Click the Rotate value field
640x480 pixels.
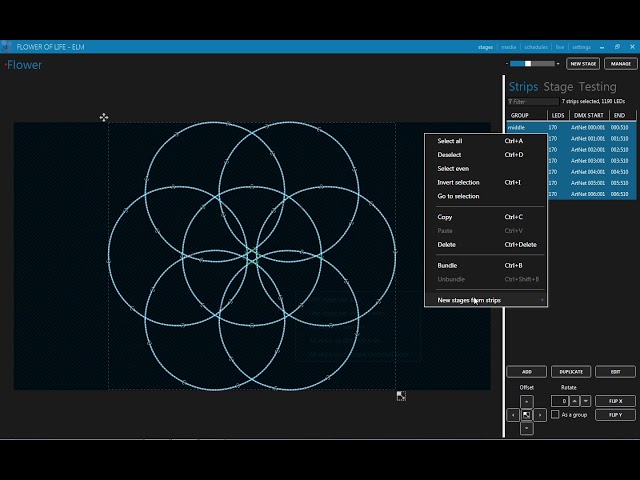[x=560, y=401]
